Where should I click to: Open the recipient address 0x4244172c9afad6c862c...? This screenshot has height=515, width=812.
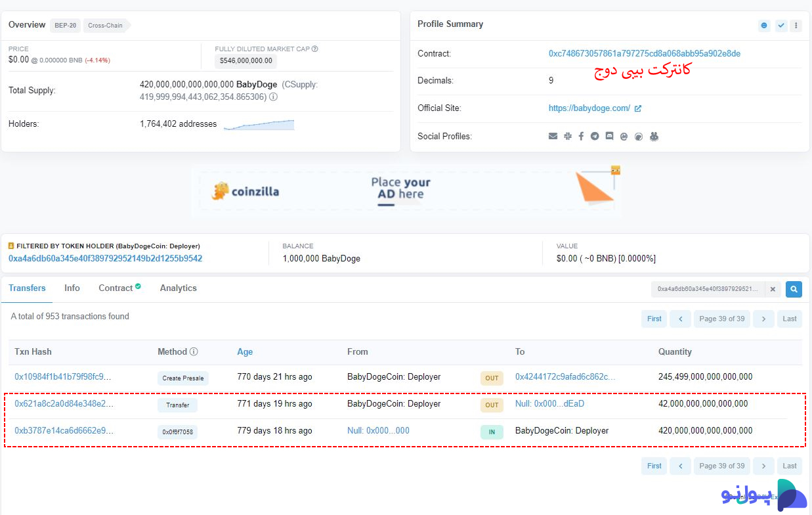tap(565, 377)
